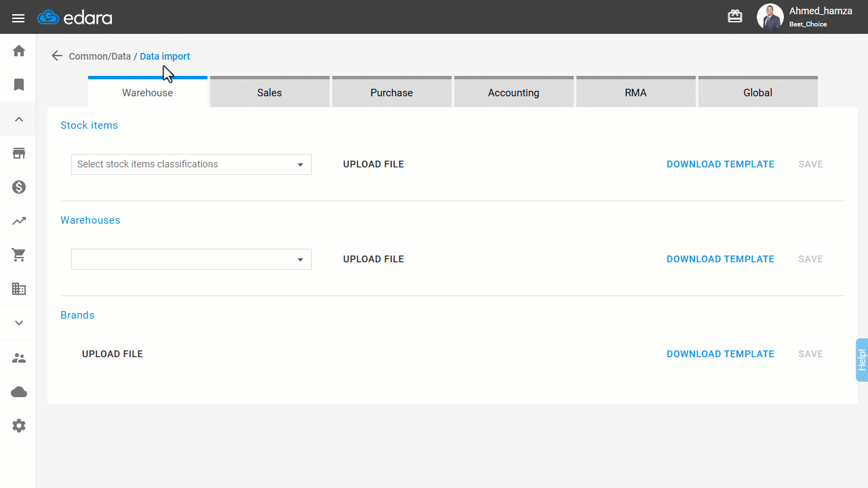
Task: Switch to the Global tab
Action: click(x=758, y=92)
